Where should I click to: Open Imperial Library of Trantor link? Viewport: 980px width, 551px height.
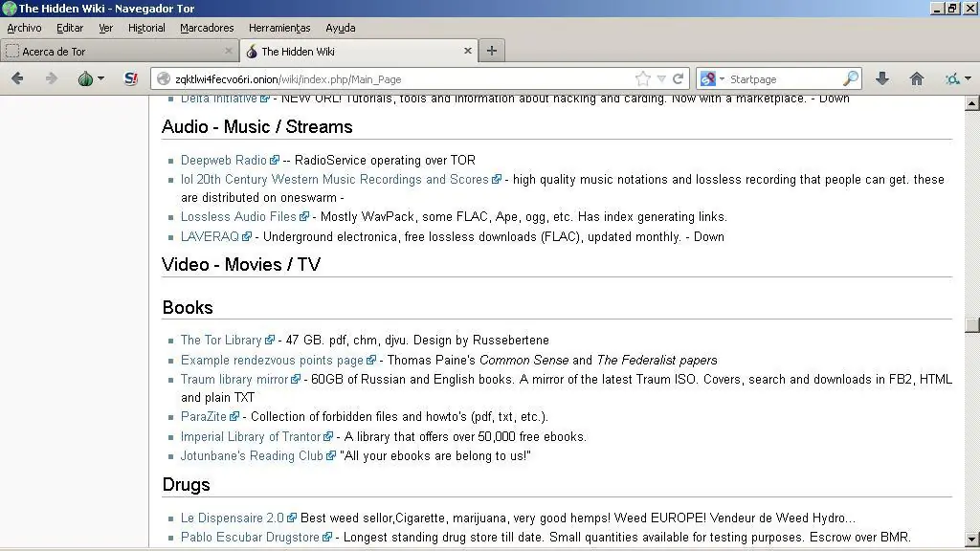[251, 436]
